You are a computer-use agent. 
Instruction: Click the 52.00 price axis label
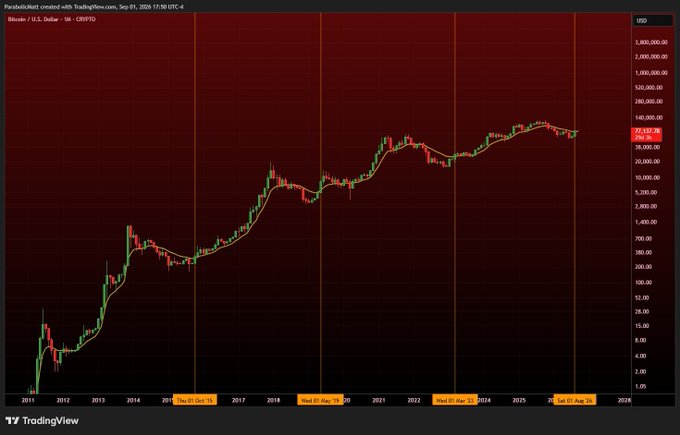643,298
